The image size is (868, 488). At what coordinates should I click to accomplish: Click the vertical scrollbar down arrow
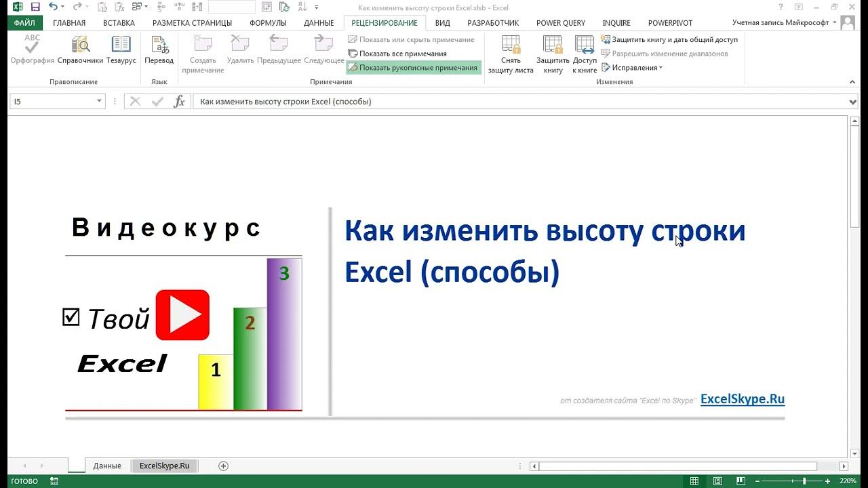[x=854, y=452]
